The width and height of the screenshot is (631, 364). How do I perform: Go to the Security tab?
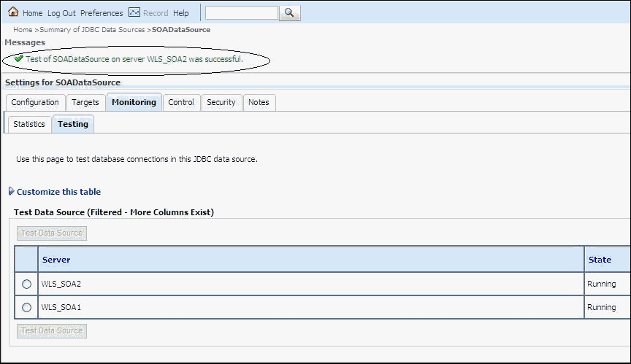[x=221, y=102]
